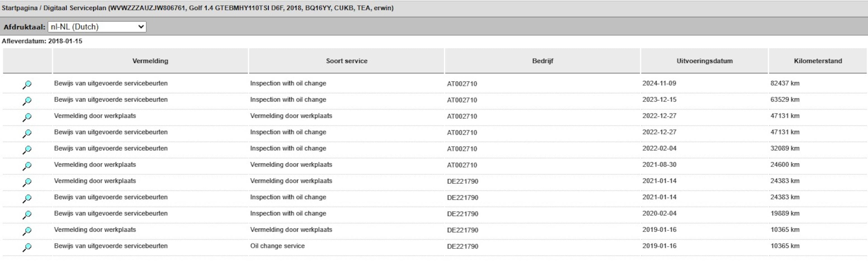Click DE221790 company cell in 2020-02-04 row
This screenshot has width=868, height=268.
pos(463,214)
